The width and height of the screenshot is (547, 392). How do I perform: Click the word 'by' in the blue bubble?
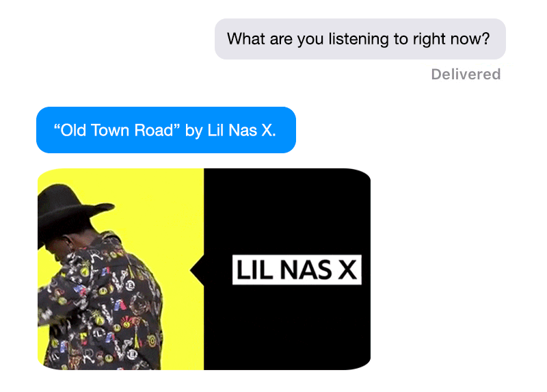click(x=194, y=131)
